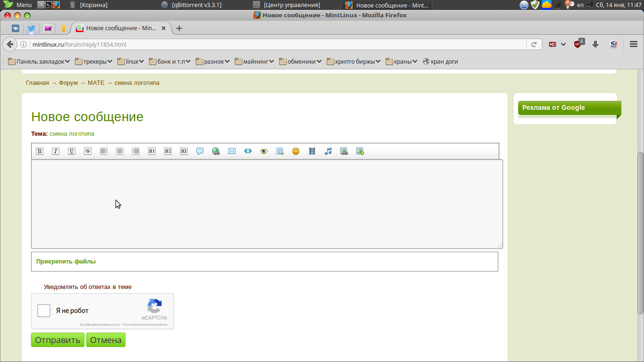Click the H1 heading button
The height and width of the screenshot is (362, 644).
point(152,151)
